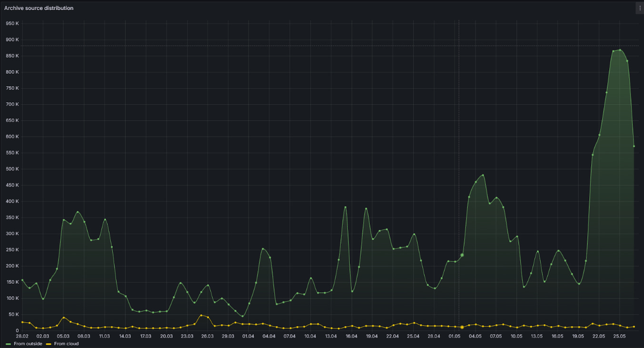Screen dimensions: 644x348
Task: Click the 200 K y-axis label
Action: (x=12, y=266)
